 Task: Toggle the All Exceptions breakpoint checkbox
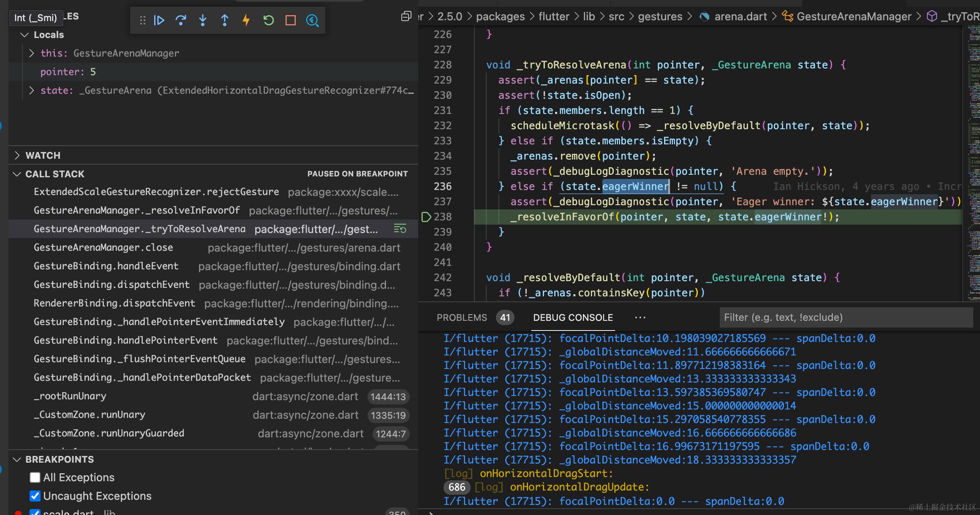35,477
